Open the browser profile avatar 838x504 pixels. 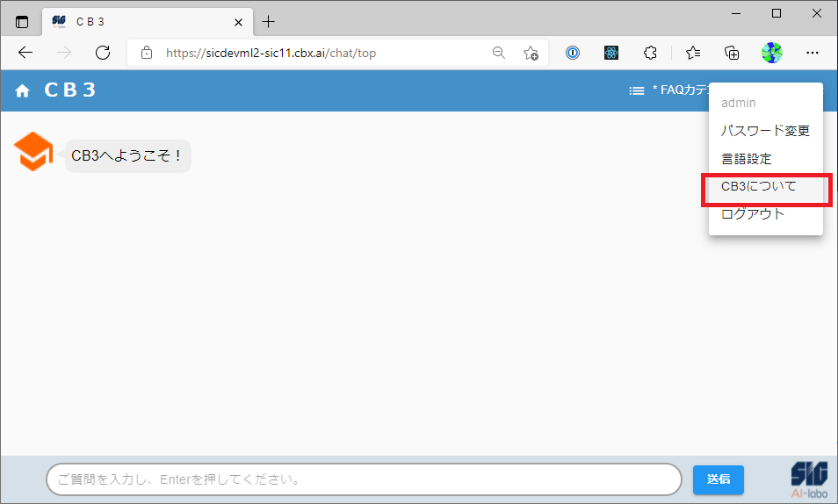click(771, 53)
